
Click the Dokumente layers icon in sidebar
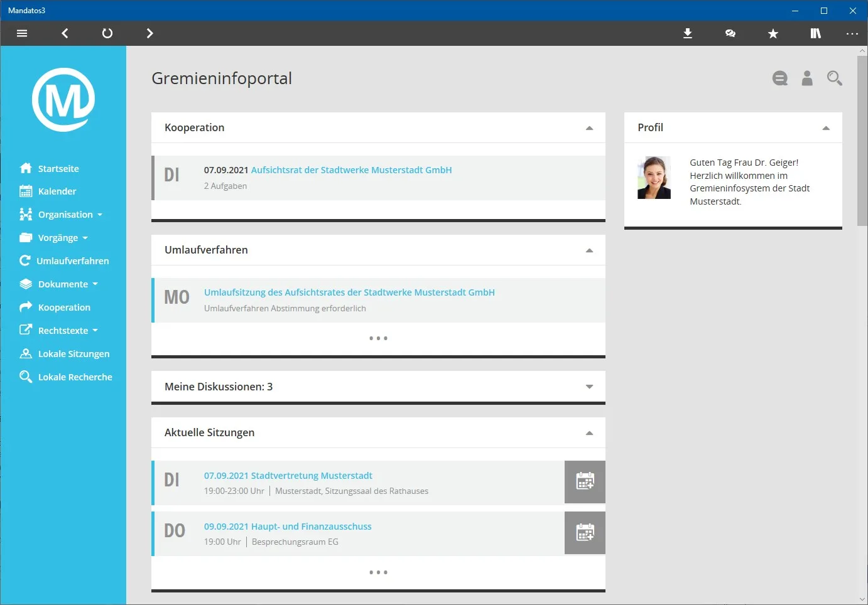tap(26, 284)
